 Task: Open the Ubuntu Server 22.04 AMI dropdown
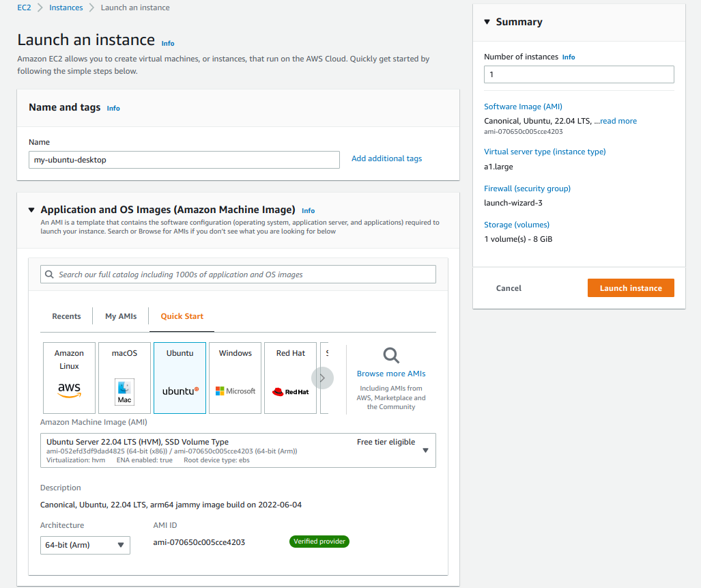tap(423, 450)
